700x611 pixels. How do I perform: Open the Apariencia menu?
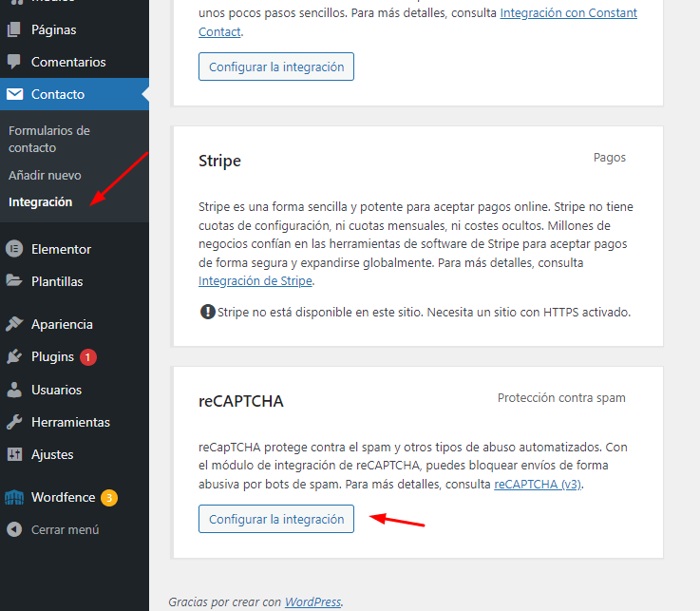tap(74, 324)
